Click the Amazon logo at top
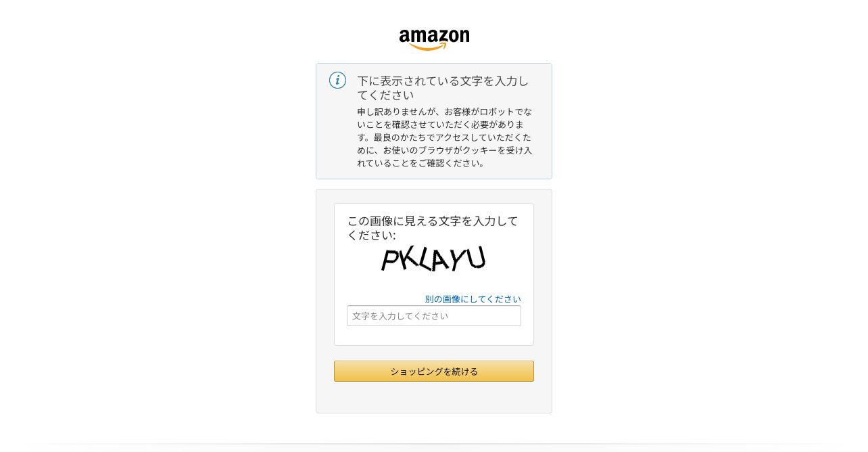This screenshot has height=452, width=868. [434, 39]
